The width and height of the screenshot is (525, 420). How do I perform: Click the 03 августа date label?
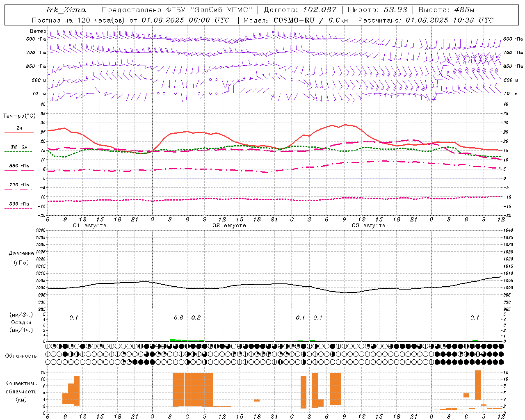[369, 226]
